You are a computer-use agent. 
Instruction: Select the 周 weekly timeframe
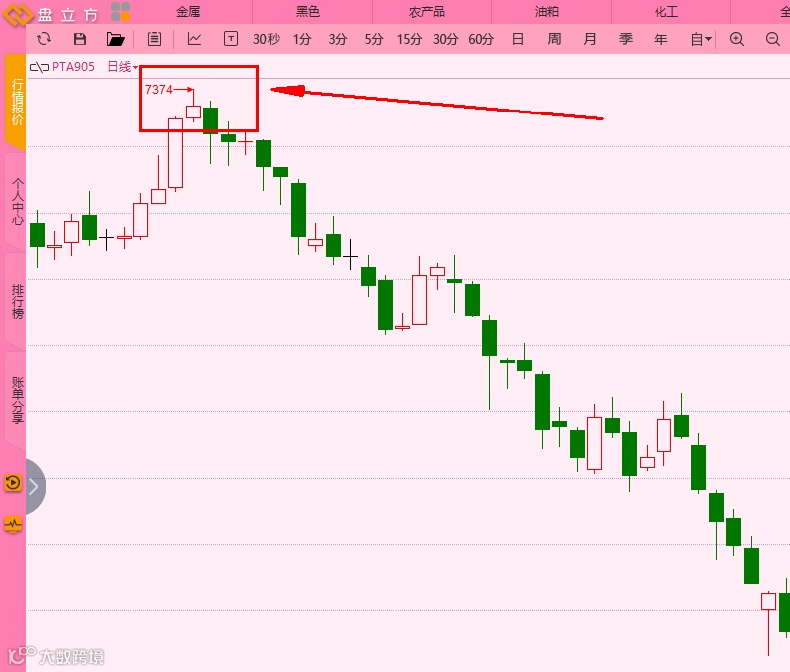554,39
